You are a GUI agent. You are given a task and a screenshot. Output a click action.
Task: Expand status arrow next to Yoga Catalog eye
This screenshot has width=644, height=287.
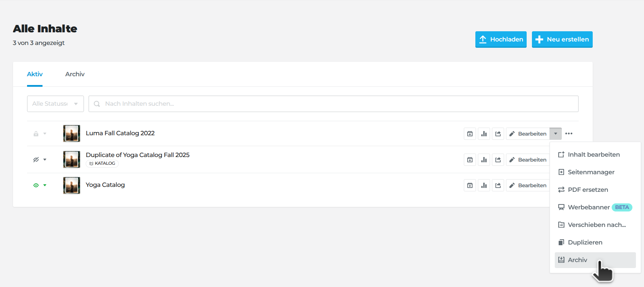click(45, 185)
